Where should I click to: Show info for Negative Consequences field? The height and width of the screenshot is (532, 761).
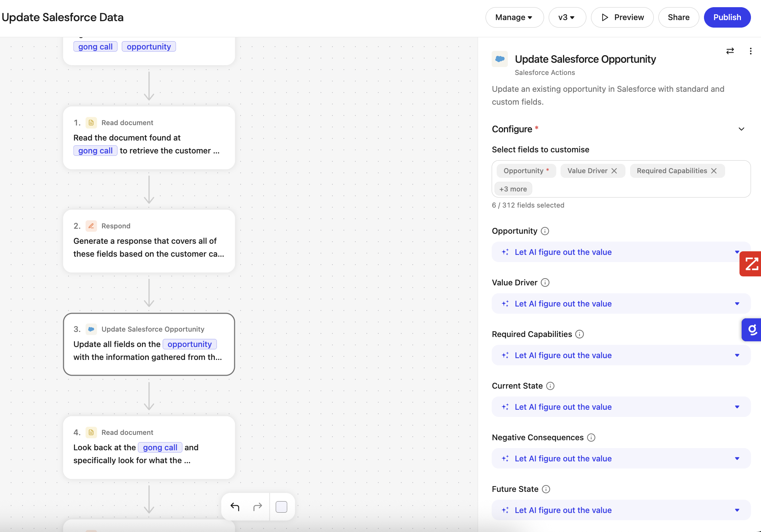coord(591,437)
